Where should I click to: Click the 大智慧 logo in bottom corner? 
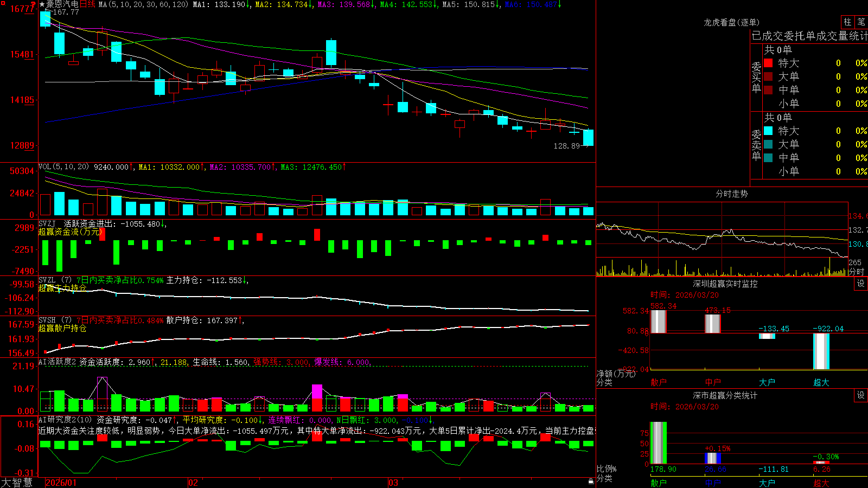17,483
